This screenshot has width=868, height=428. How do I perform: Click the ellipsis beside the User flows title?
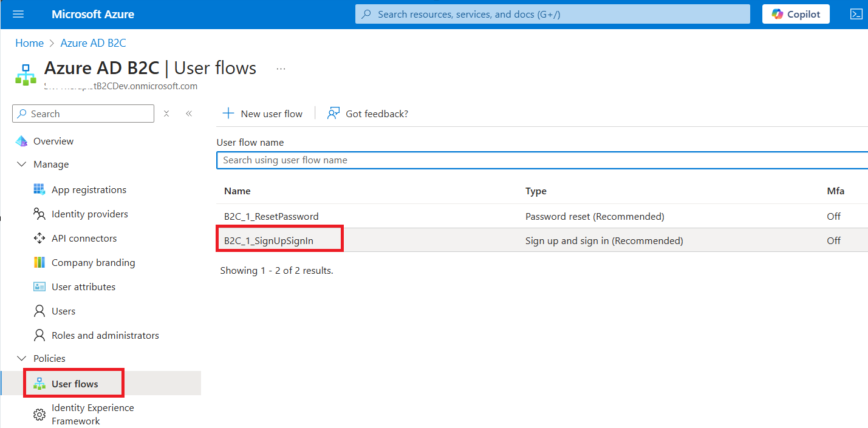tap(281, 69)
